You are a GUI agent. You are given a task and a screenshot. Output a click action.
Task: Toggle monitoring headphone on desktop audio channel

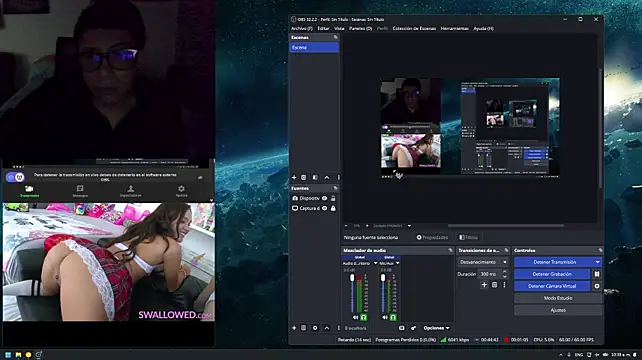(x=364, y=317)
